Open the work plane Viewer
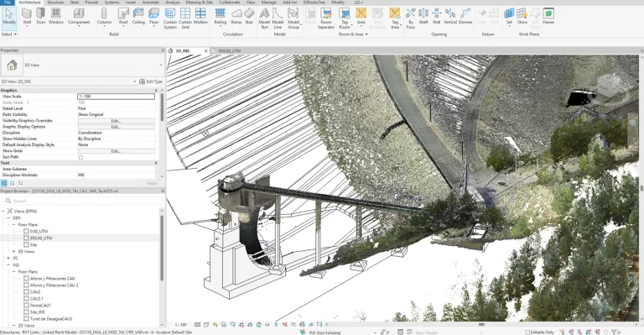644x335 pixels. pyautogui.click(x=548, y=17)
